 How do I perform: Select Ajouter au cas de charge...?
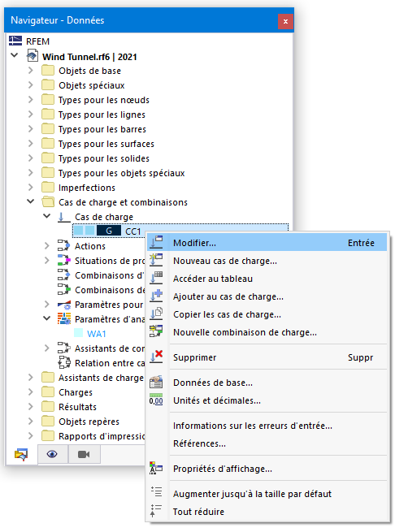point(267,296)
